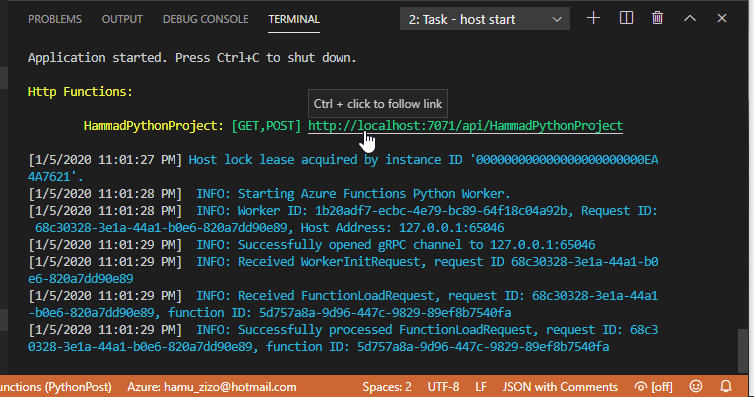Switch to the Problems tab
The height and width of the screenshot is (397, 754).
(55, 19)
